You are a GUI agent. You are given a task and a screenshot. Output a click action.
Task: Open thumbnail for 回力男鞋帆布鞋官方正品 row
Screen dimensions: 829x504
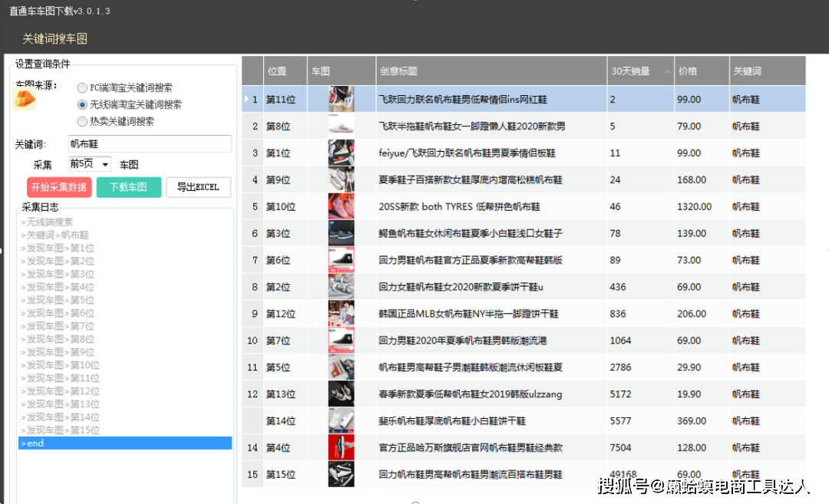[341, 260]
